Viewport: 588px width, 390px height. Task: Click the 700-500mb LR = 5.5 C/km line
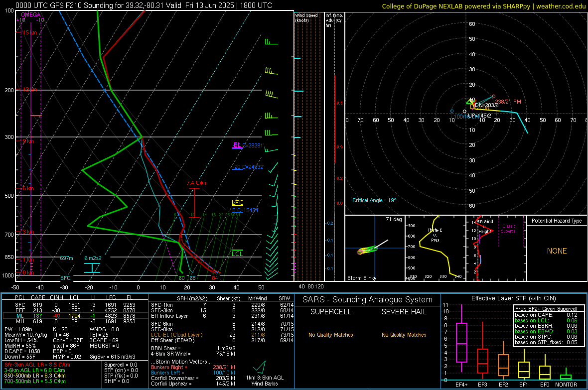tap(35, 381)
